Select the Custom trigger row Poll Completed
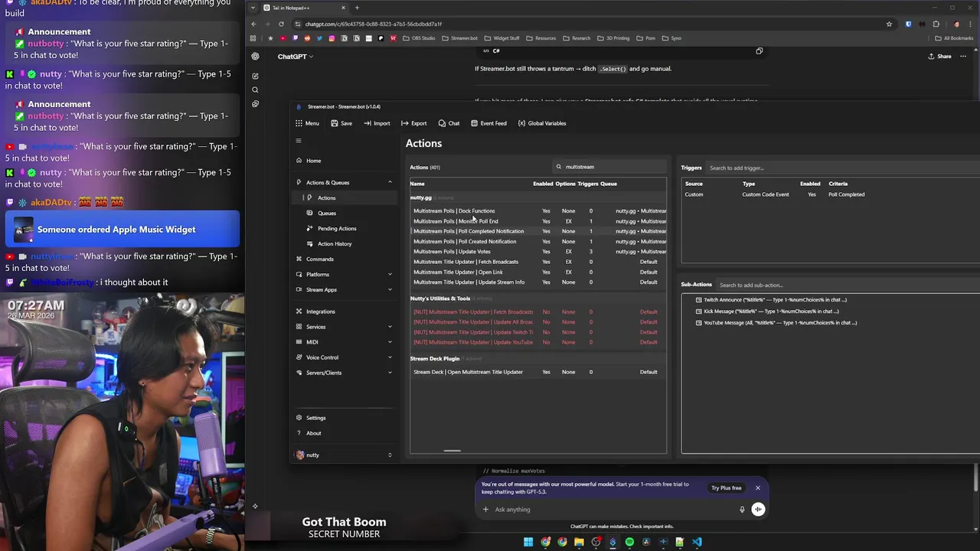Screen dimensions: 980x551 coord(831,194)
